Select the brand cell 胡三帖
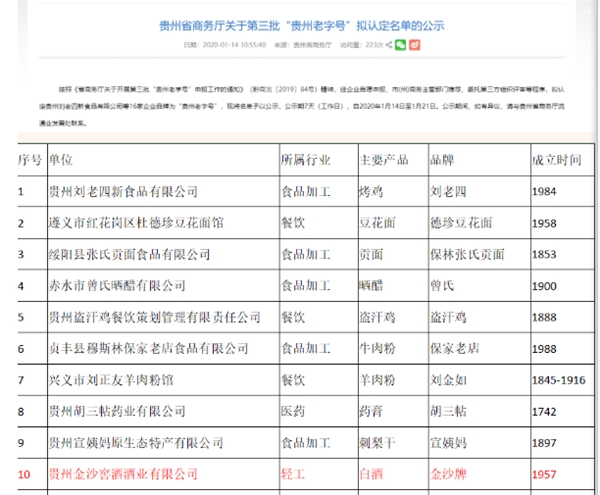This screenshot has height=495, width=600. 480,411
